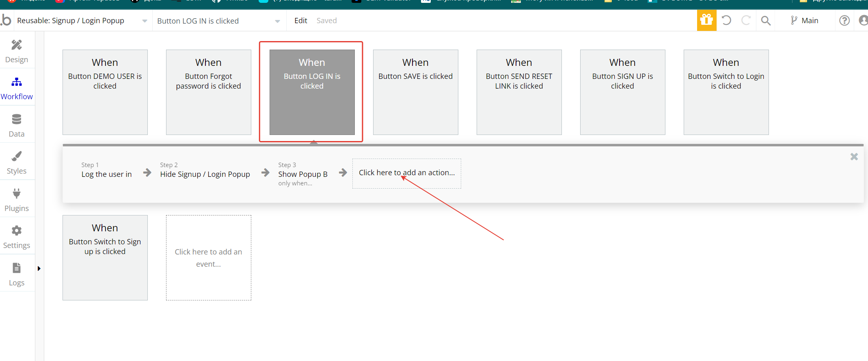The height and width of the screenshot is (361, 868).
Task: Expand the Reusable element selector dropdown
Action: [145, 21]
